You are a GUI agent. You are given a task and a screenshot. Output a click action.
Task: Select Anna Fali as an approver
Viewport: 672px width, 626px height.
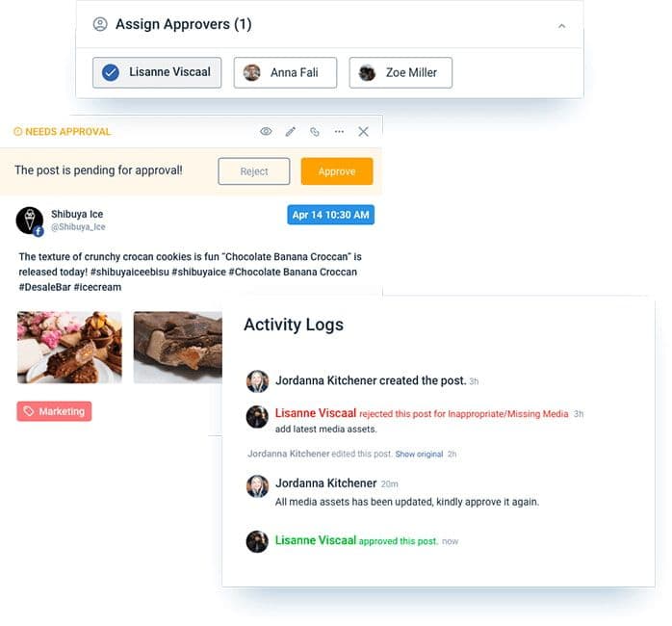point(285,72)
